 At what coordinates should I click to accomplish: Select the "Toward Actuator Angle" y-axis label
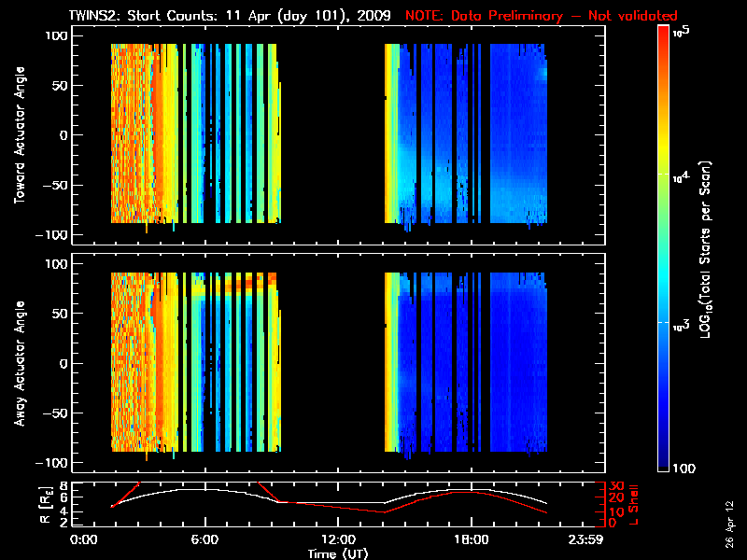click(19, 135)
